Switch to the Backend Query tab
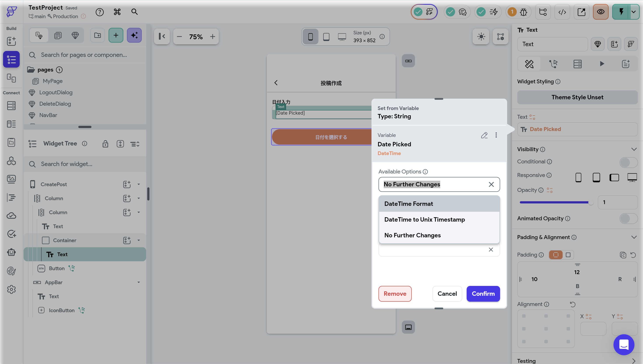 (577, 64)
